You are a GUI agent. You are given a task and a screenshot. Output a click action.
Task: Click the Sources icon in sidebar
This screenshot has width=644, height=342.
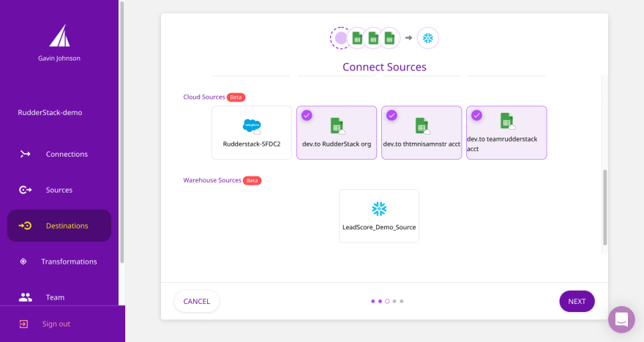click(26, 190)
